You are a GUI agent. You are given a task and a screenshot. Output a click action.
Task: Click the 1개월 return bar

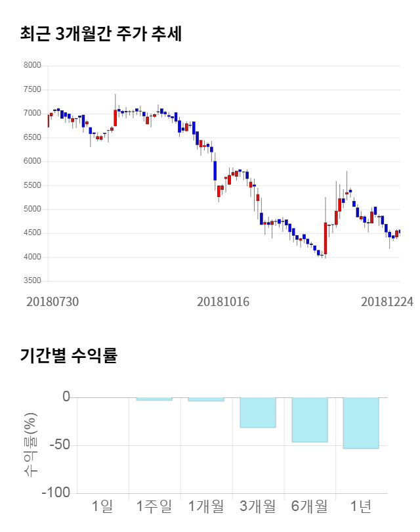coord(206,399)
